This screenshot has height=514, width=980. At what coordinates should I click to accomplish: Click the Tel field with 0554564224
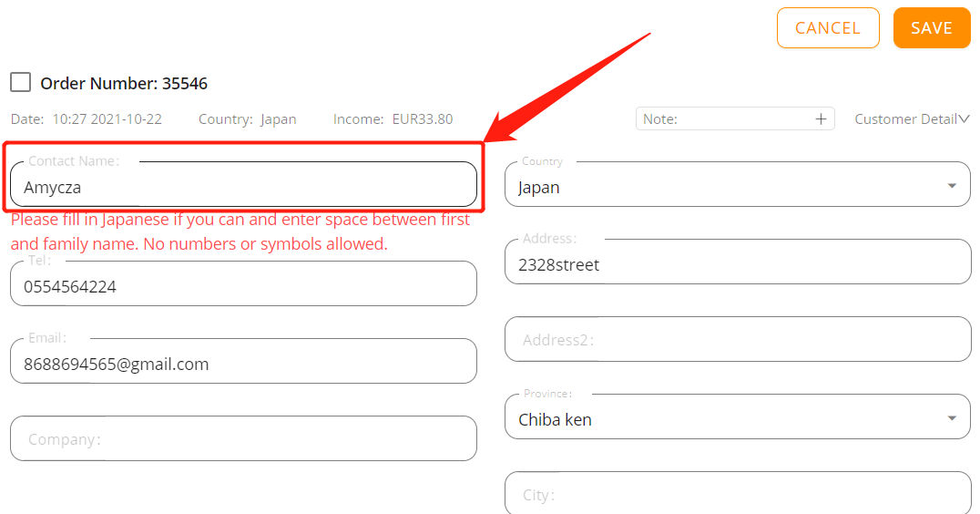tap(244, 284)
